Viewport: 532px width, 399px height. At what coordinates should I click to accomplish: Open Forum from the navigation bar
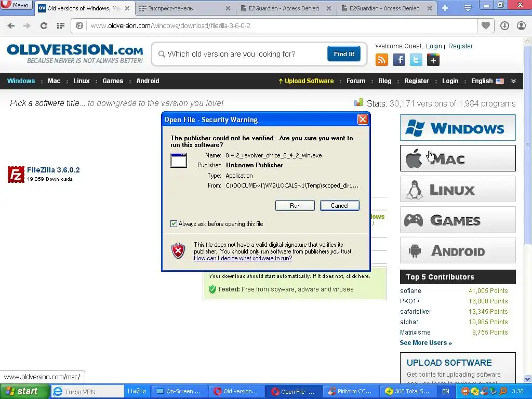[x=356, y=81]
